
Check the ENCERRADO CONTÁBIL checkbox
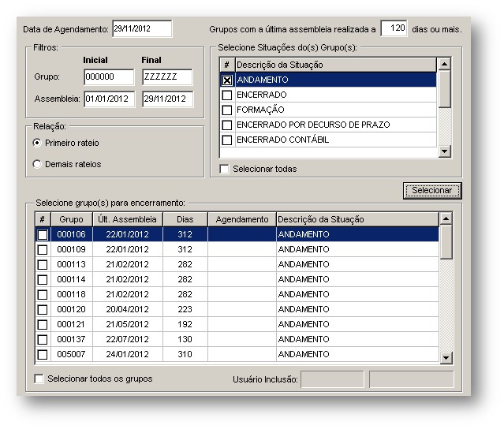(227, 140)
